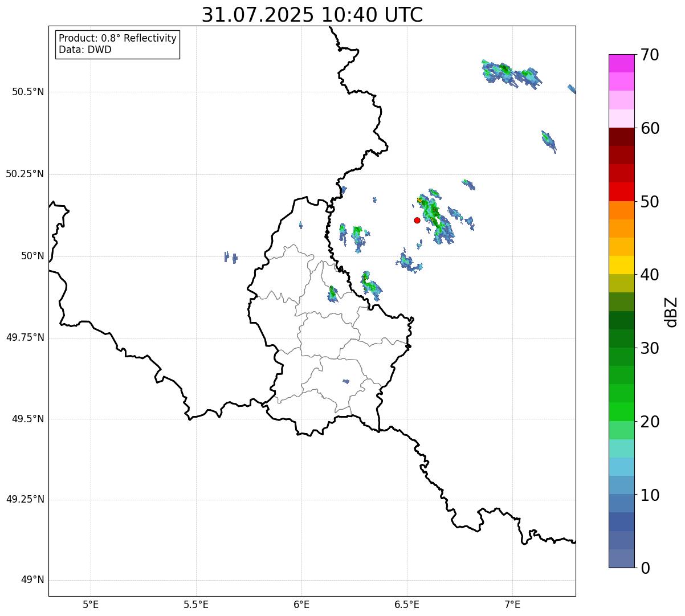Click the 'Data: DWD' text
Screen dimensions: 685x616
pos(85,50)
